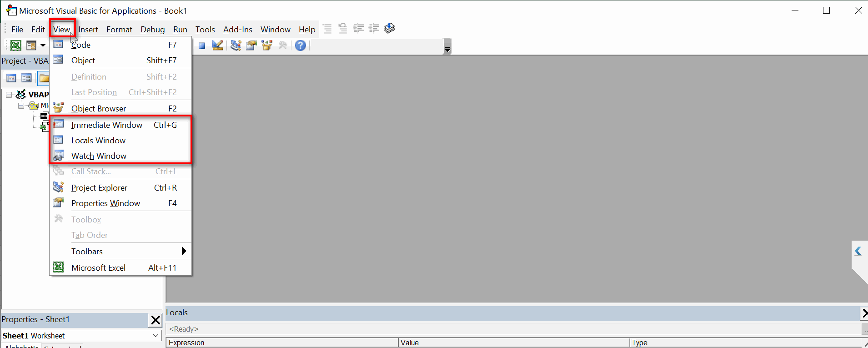Choose Locals Window menu entry
The width and height of the screenshot is (868, 348).
click(x=120, y=141)
